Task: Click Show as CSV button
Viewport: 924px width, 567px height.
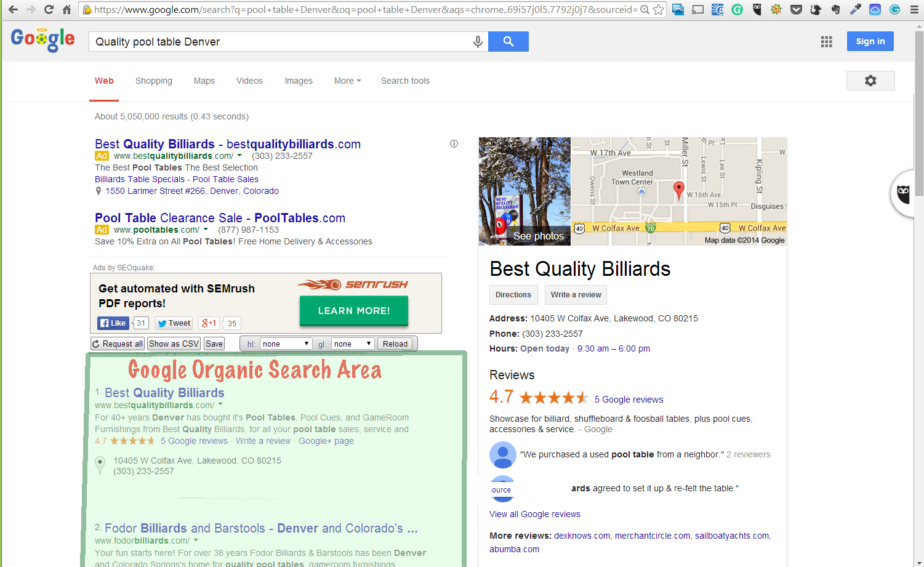Action: coord(174,344)
